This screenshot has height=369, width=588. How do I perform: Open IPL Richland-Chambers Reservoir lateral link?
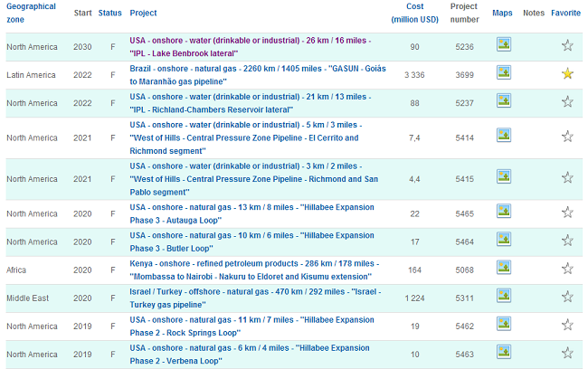[x=250, y=103]
